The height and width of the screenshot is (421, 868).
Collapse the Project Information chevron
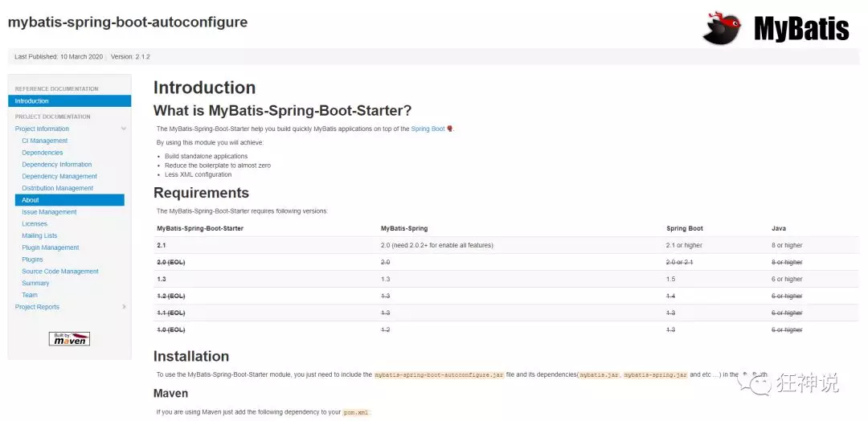pyautogui.click(x=124, y=129)
